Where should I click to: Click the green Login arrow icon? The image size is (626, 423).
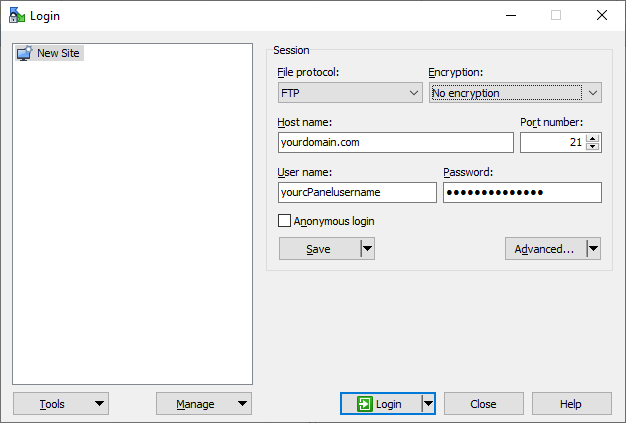point(364,404)
